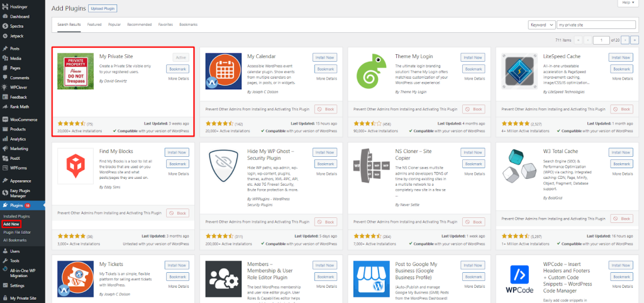This screenshot has width=644, height=303.
Task: Open All Bookmarks submenu link
Action: point(15,240)
